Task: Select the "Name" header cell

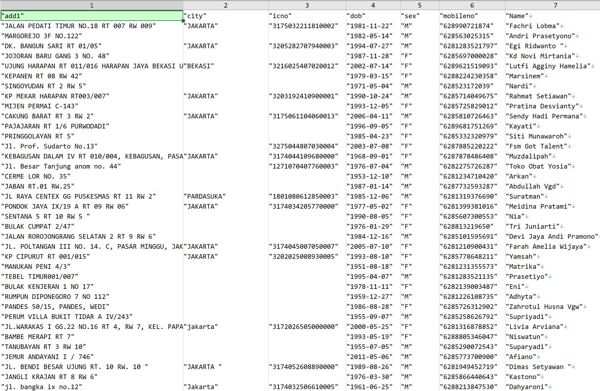Action: (553, 16)
